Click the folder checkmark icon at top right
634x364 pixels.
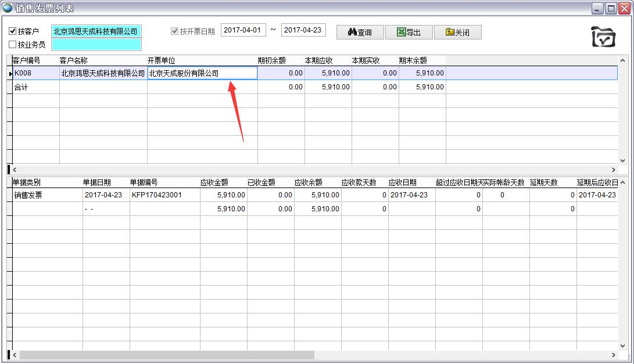603,37
